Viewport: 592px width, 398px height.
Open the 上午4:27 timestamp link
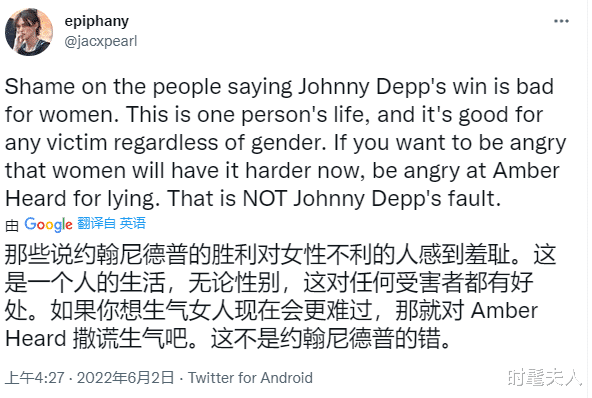point(34,378)
